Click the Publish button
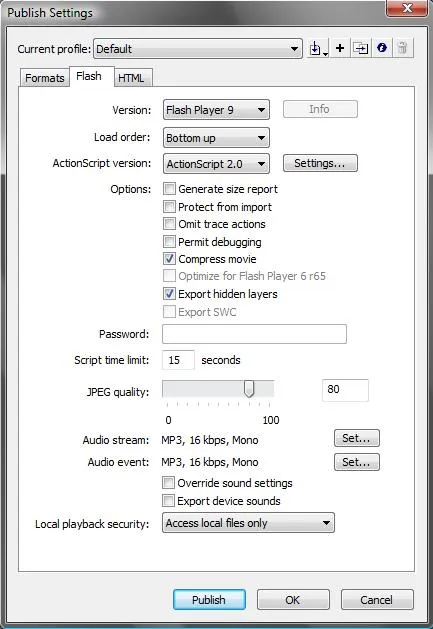The image size is (433, 629). 209,600
